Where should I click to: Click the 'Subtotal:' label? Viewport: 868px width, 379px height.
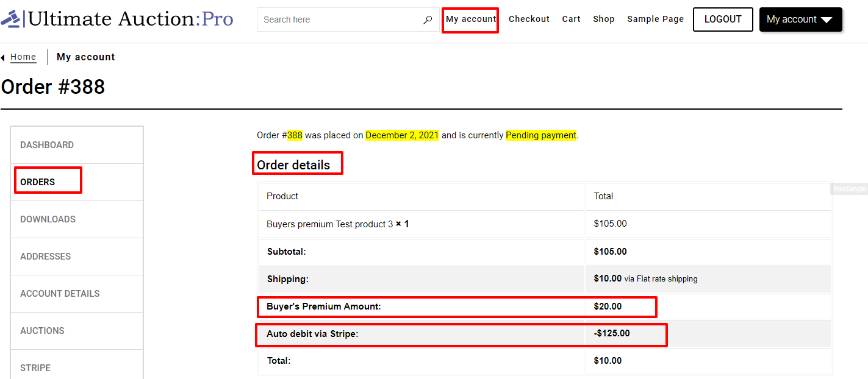286,252
